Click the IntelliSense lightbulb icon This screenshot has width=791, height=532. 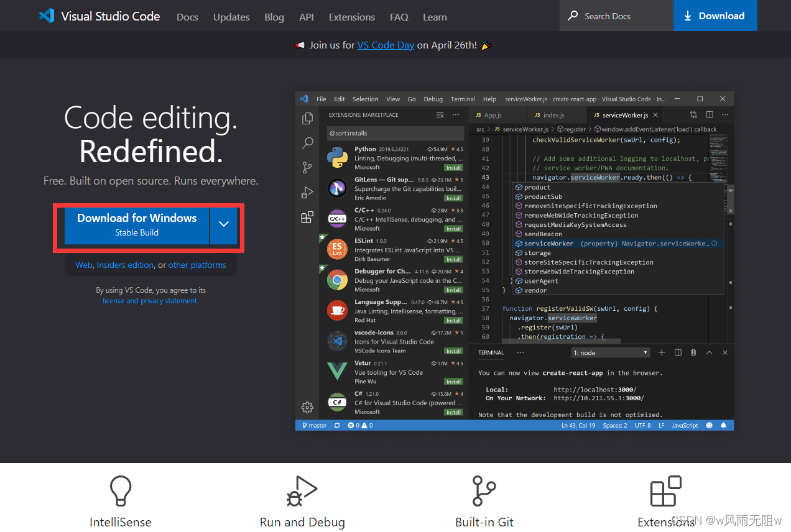(120, 492)
